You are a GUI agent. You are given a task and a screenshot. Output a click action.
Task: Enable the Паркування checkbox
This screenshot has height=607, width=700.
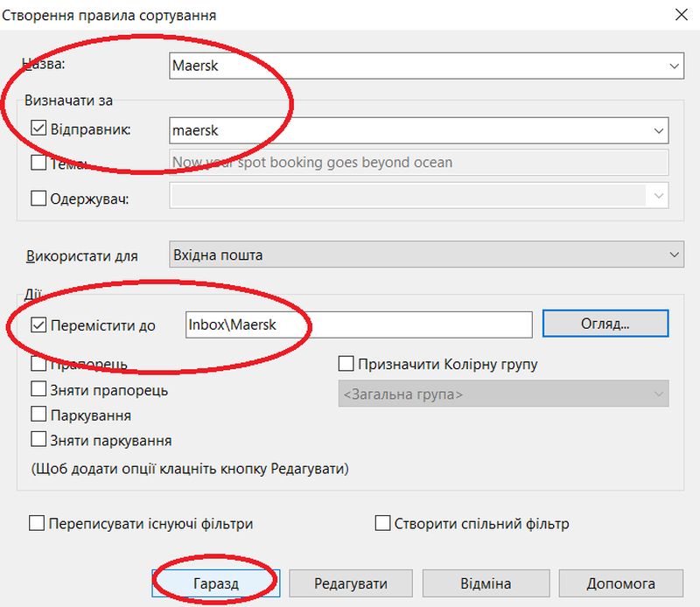click(38, 415)
